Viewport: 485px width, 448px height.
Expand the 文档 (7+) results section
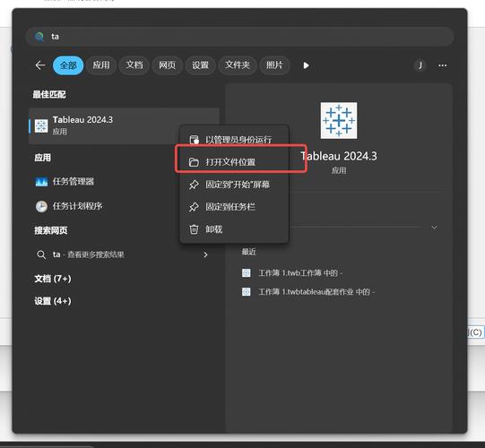click(53, 279)
